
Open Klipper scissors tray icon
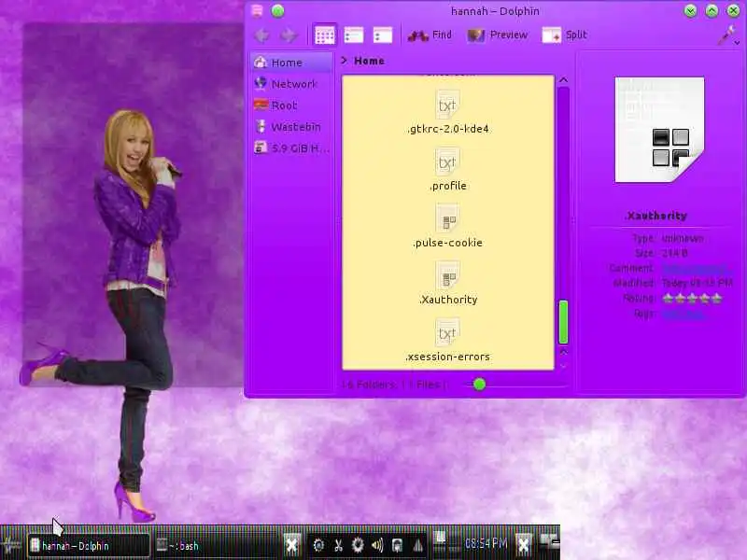point(338,545)
